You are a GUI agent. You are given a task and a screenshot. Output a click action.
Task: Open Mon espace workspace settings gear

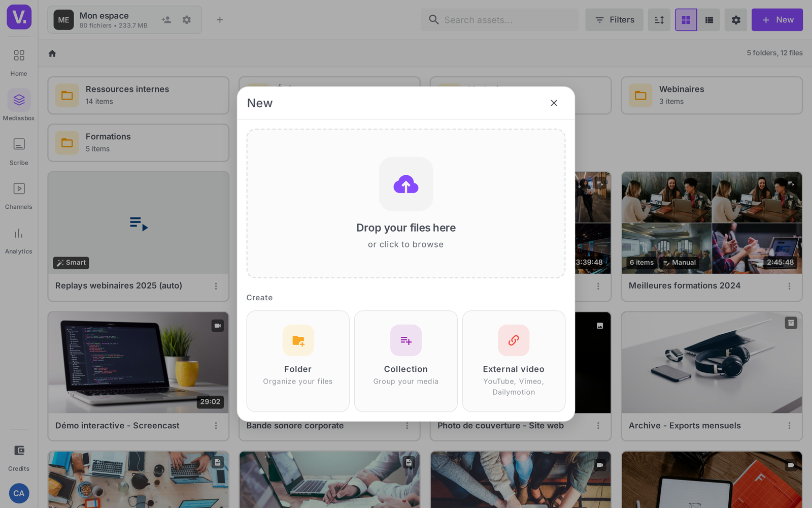pos(187,20)
